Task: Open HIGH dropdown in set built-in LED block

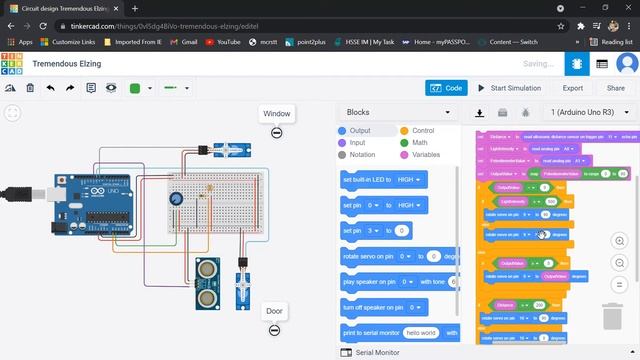Action: pos(409,180)
